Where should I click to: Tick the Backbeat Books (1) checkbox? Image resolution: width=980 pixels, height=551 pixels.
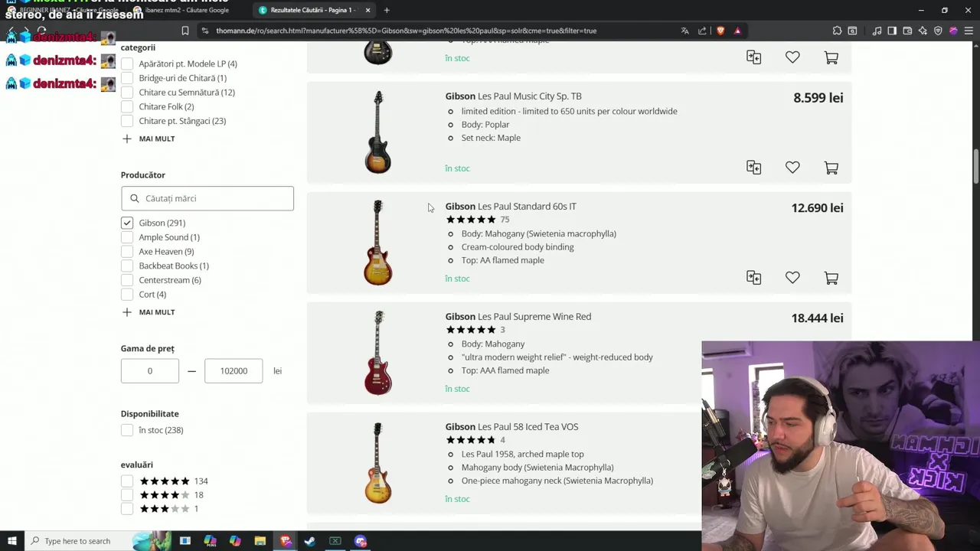coord(127,266)
